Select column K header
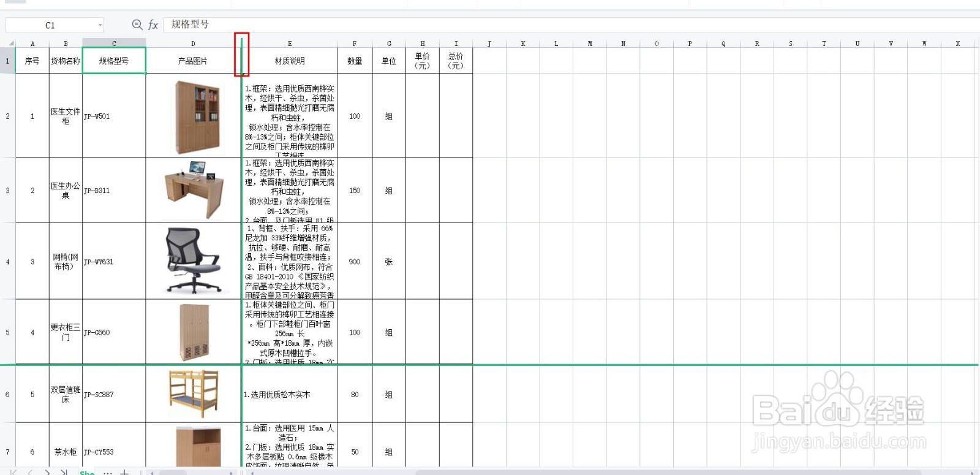Image resolution: width=980 pixels, height=475 pixels. [x=523, y=44]
